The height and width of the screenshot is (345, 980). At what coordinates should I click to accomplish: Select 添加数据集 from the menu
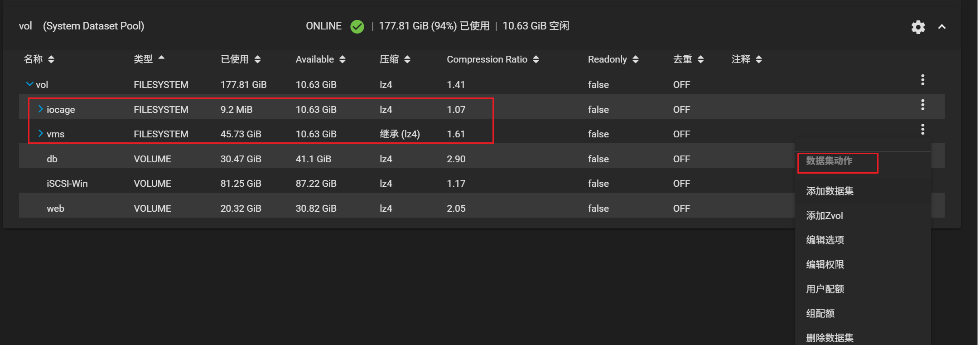click(x=830, y=191)
